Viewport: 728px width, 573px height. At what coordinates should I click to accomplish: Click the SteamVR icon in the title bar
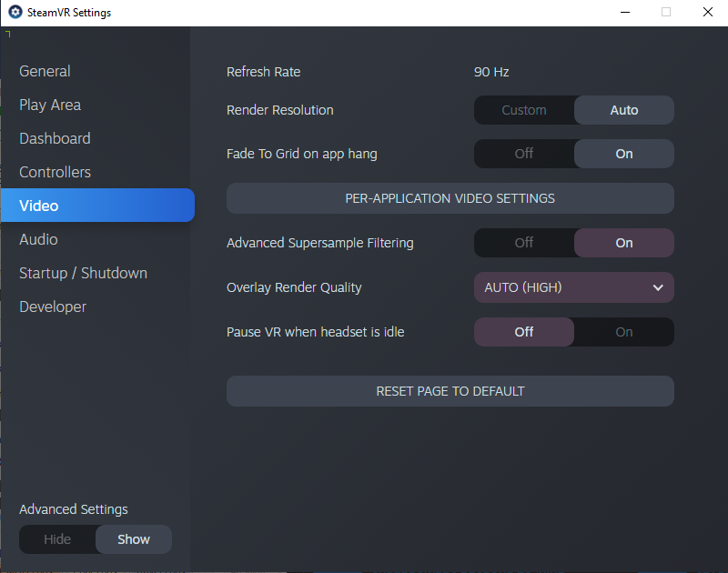[15, 12]
